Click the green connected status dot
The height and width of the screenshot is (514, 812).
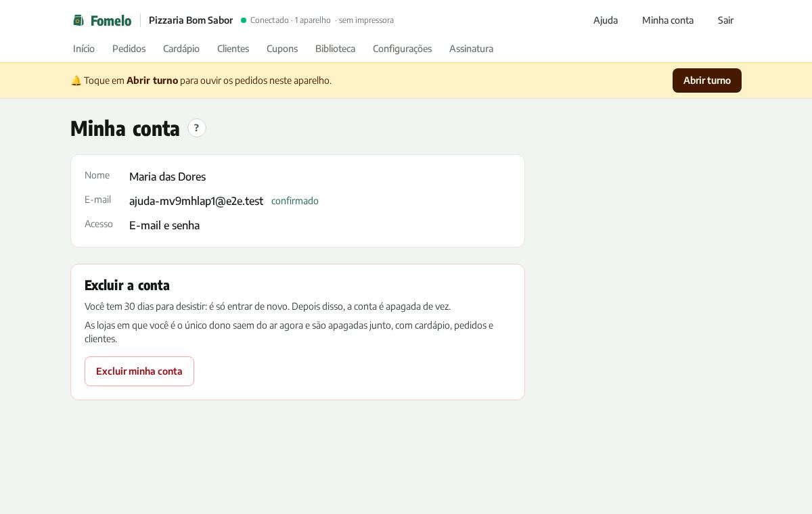[244, 20]
